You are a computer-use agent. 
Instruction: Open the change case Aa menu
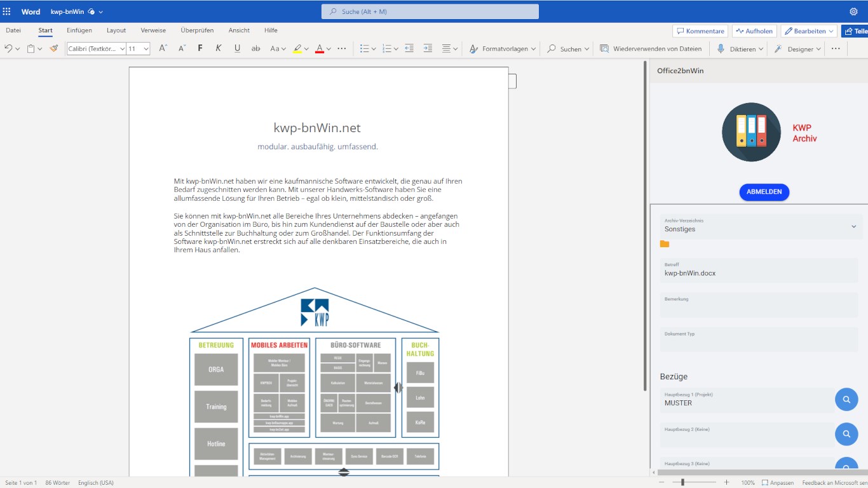(278, 48)
